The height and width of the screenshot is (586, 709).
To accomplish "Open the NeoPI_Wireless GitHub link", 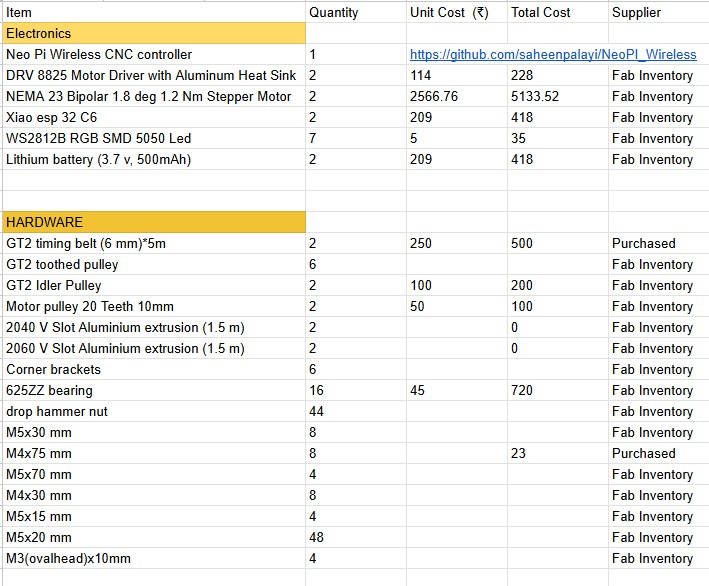I will tap(553, 54).
